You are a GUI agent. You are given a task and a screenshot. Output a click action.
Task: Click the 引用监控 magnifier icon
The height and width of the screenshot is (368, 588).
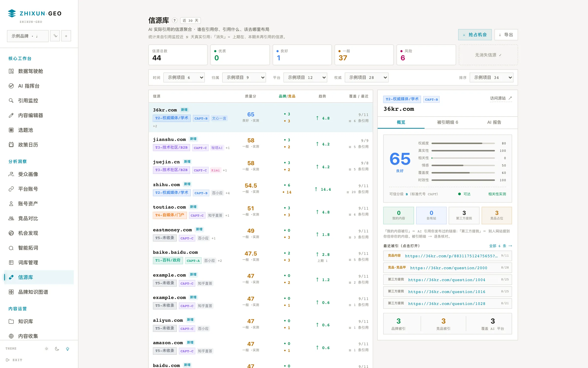(x=11, y=101)
